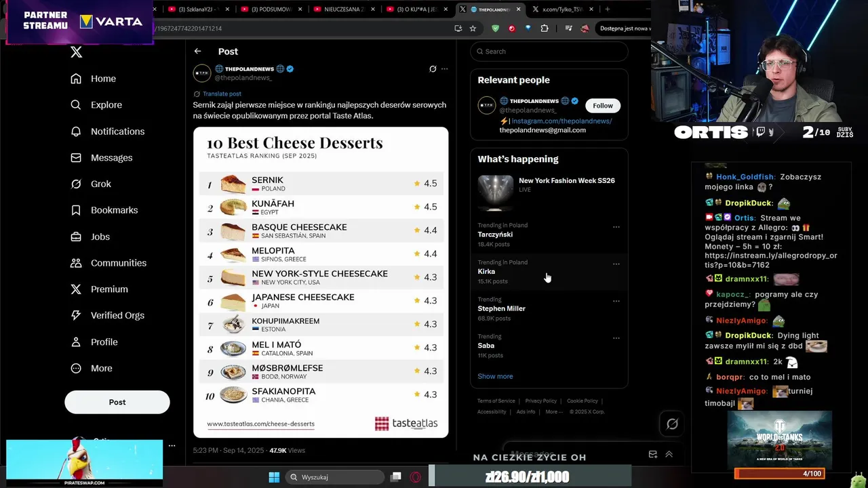
Task: Click Show more under What's happening
Action: pos(495,376)
